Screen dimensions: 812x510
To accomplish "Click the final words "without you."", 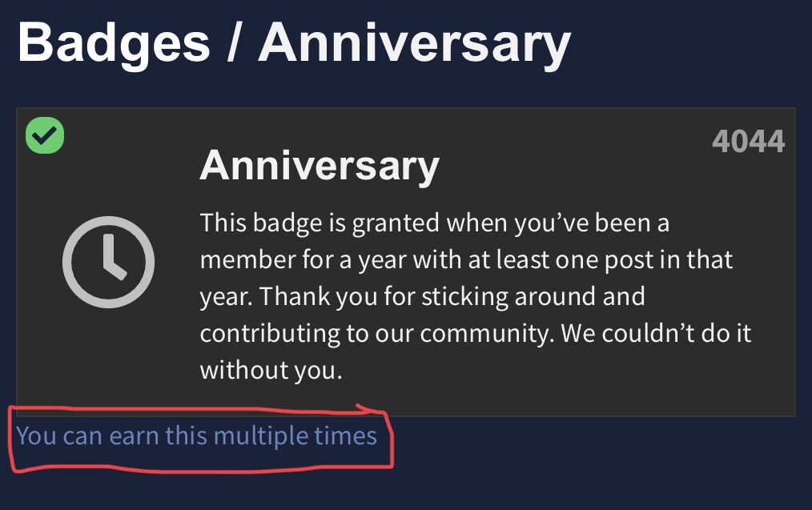I will pyautogui.click(x=271, y=371).
